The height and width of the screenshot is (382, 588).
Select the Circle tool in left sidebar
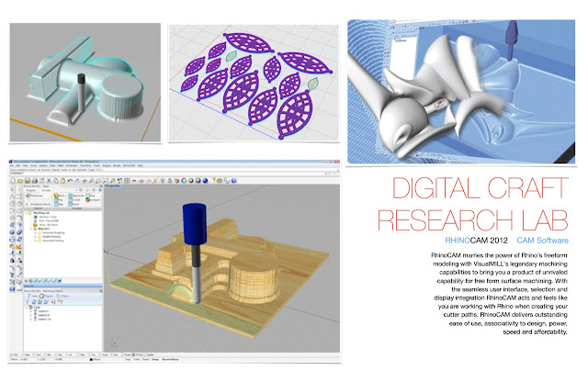pos(12,204)
